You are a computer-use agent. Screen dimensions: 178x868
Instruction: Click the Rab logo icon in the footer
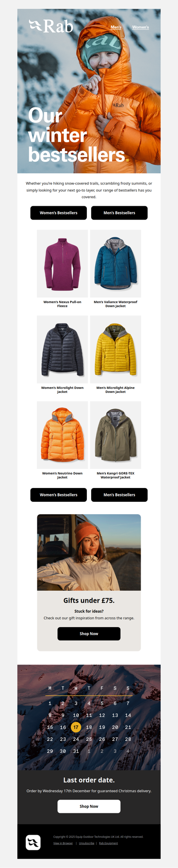tap(33, 842)
